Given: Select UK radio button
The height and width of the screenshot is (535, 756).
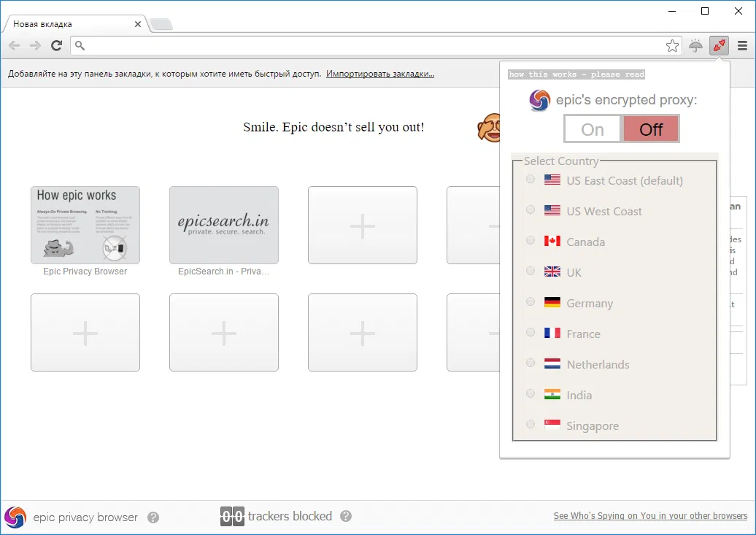Looking at the screenshot, I should pos(531,271).
